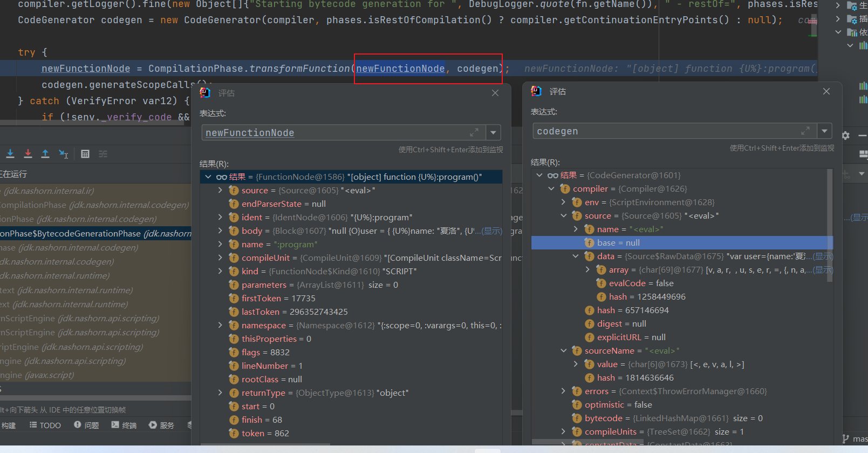Open the 问题 (Problems) tool window tab
868x453 pixels.
[x=86, y=425]
